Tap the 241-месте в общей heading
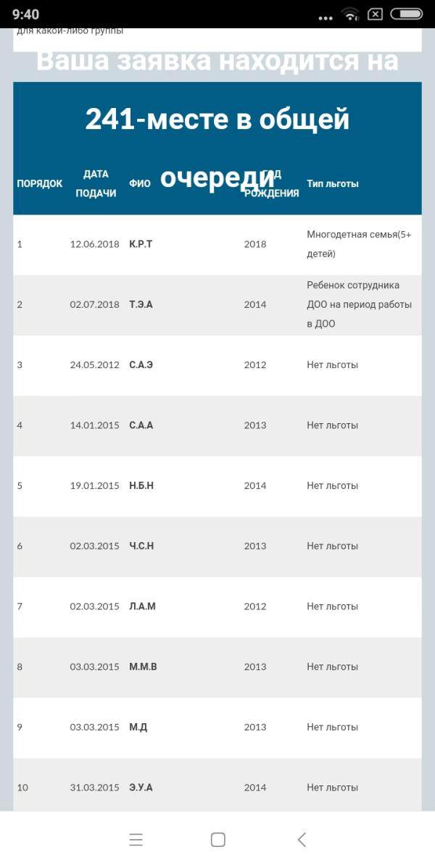Viewport: 435px width, 868px height. click(x=217, y=119)
